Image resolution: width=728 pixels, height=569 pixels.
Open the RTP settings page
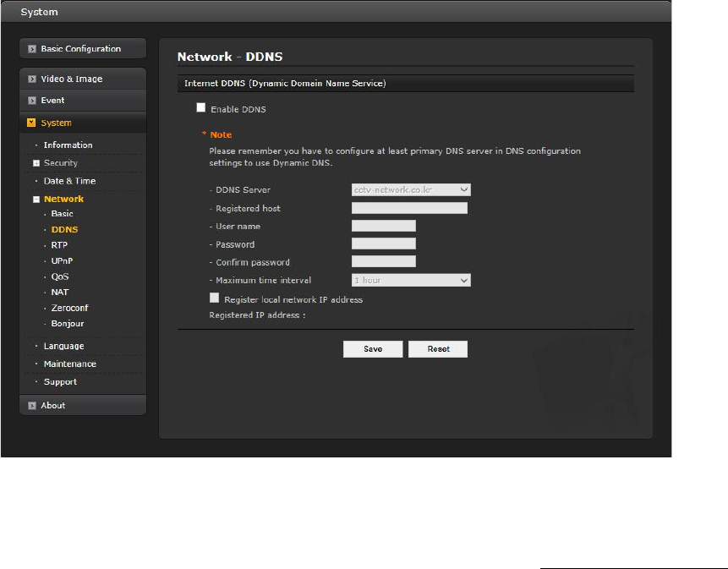pyautogui.click(x=59, y=245)
